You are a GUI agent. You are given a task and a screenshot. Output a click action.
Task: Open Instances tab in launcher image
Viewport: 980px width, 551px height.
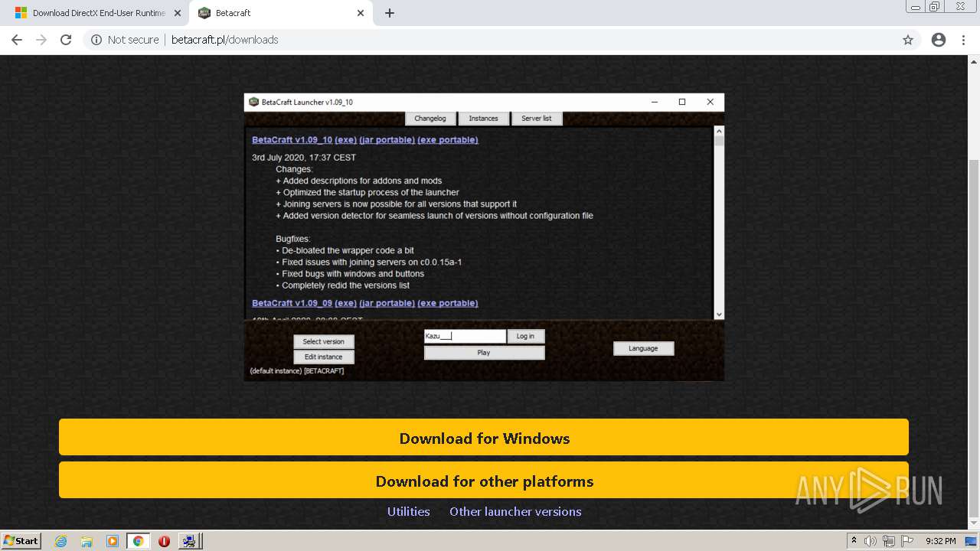coord(483,119)
